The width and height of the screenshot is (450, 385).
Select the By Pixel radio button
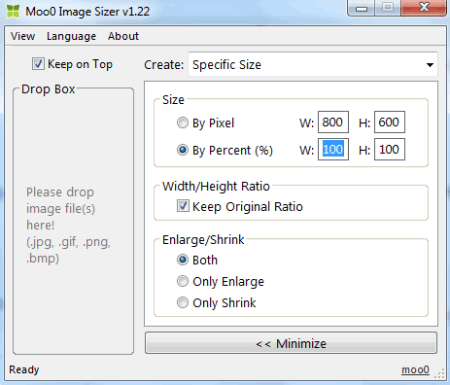click(182, 123)
